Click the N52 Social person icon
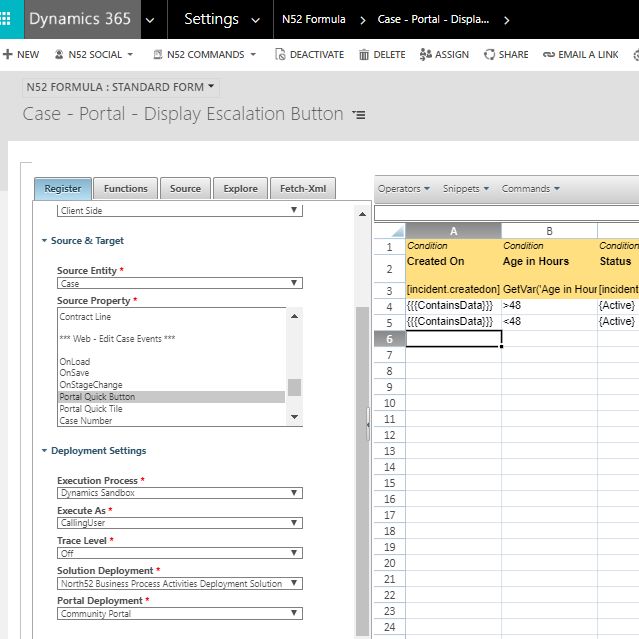Image resolution: width=639 pixels, height=639 pixels. coord(59,54)
